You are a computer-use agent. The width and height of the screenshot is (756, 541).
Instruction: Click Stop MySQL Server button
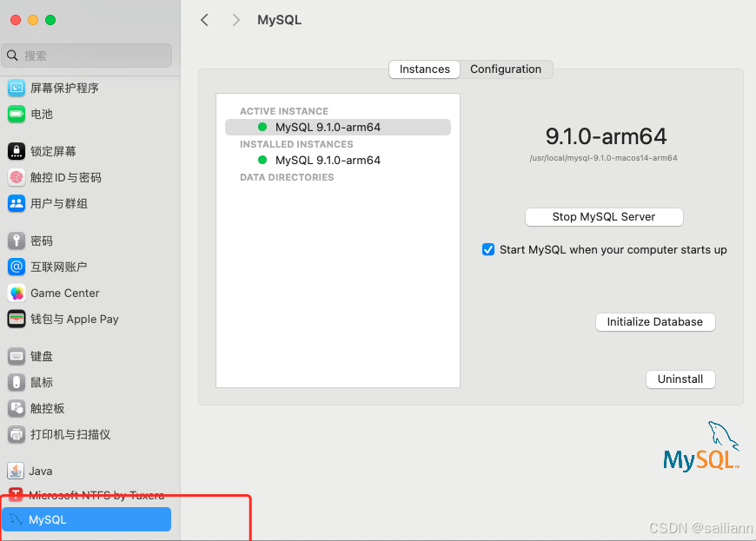tap(603, 216)
